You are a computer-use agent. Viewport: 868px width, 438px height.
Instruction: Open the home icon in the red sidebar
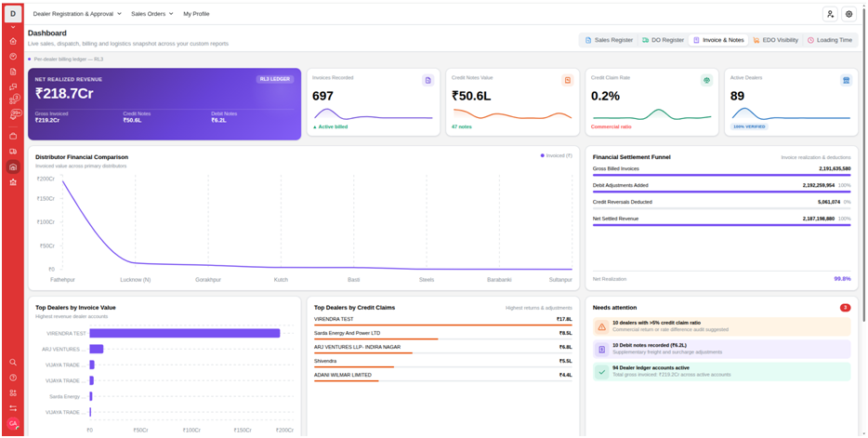click(x=13, y=41)
